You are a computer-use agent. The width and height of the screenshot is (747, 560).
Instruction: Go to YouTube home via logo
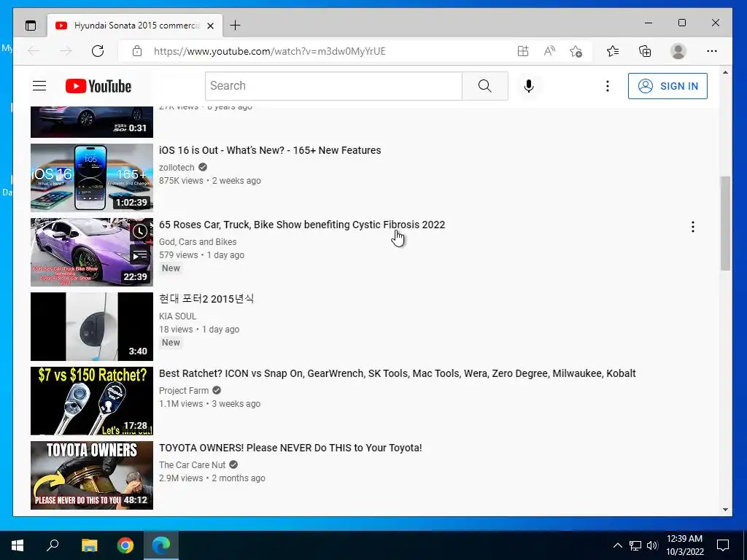pos(98,86)
